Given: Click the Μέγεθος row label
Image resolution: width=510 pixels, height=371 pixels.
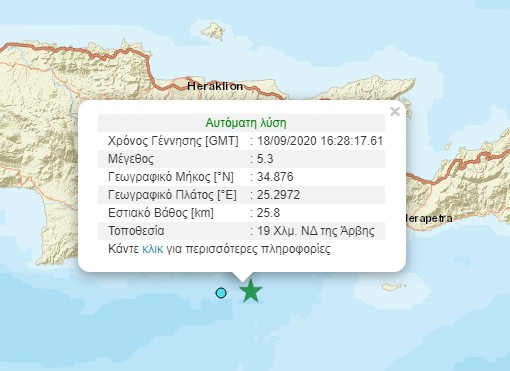Looking at the screenshot, I should (131, 159).
